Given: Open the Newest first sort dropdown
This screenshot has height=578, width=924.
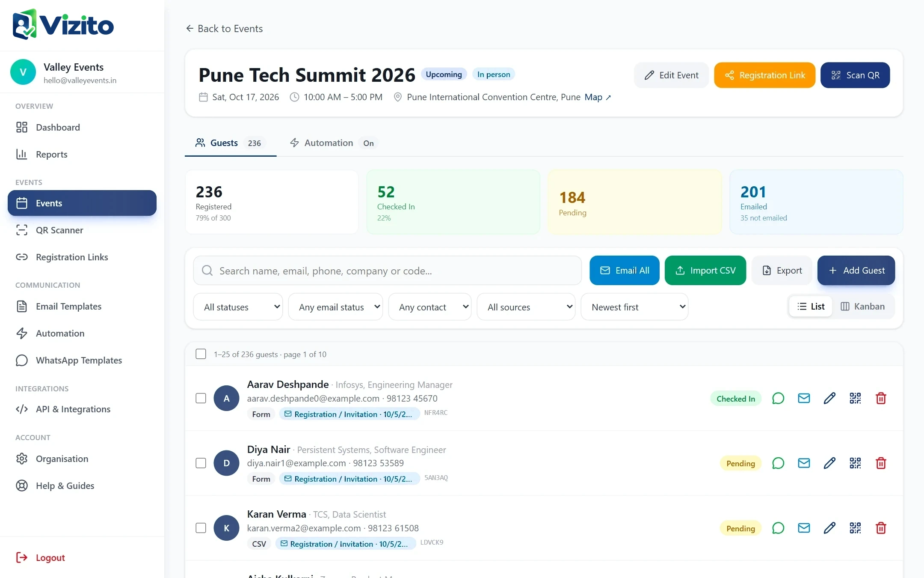Looking at the screenshot, I should [634, 307].
